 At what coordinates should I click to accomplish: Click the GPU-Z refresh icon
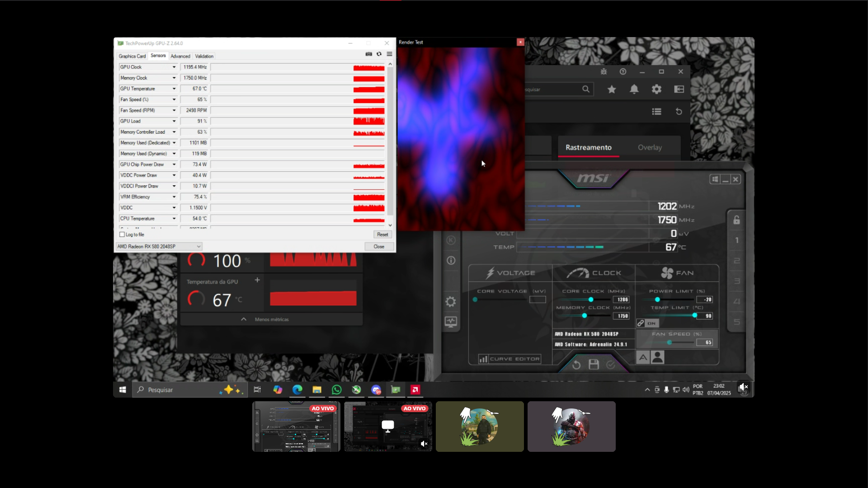click(x=379, y=54)
